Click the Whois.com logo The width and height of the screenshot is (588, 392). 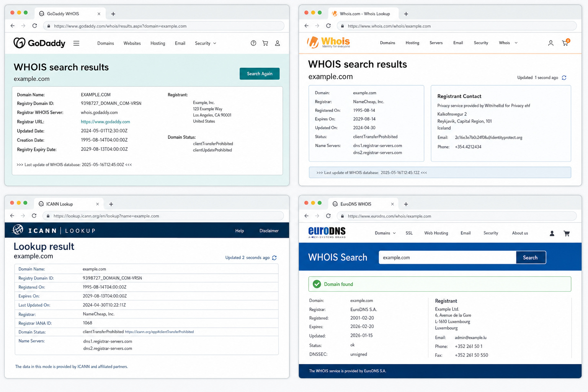[328, 42]
